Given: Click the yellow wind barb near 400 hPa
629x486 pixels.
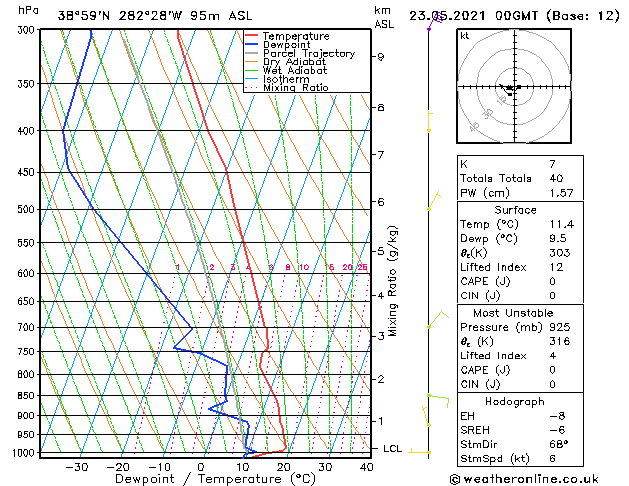Looking at the screenshot, I should pos(430,121).
